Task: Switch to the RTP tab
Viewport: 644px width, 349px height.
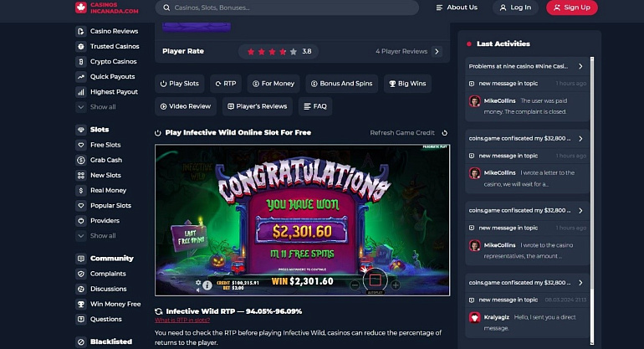Action: click(226, 84)
